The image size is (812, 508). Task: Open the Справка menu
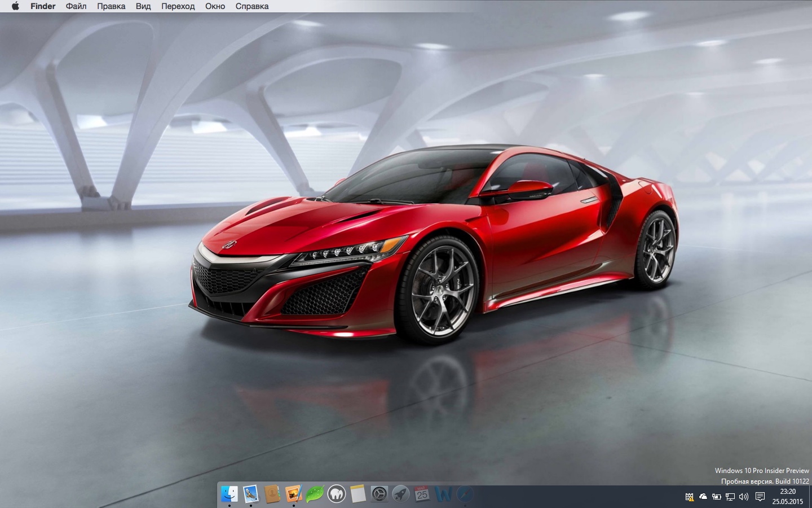click(252, 6)
